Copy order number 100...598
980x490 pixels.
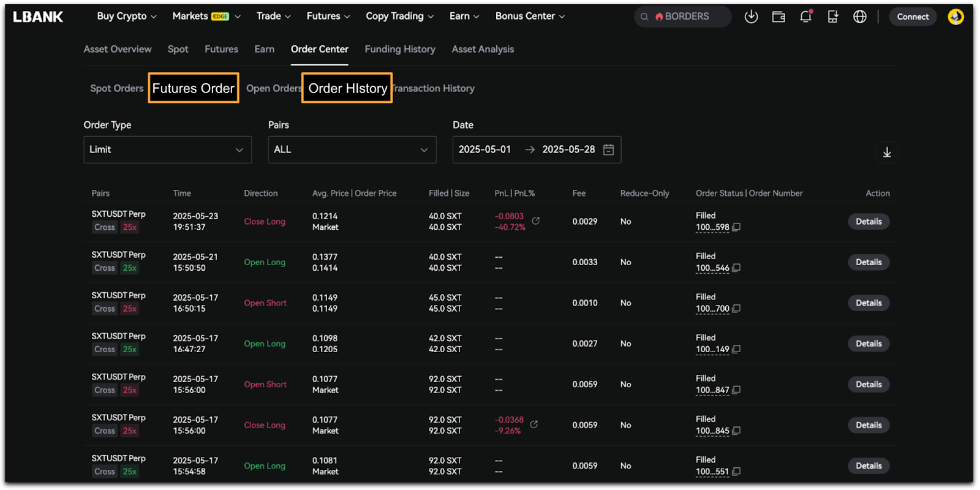coord(737,227)
